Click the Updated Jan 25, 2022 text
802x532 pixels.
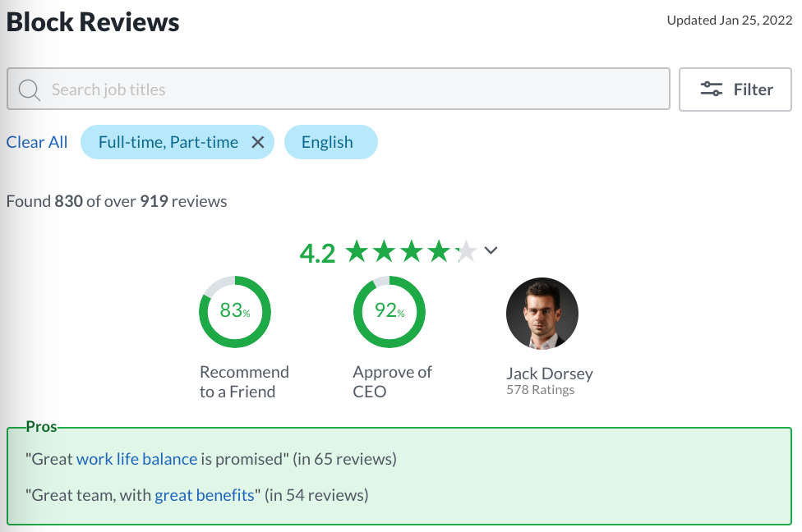(730, 21)
